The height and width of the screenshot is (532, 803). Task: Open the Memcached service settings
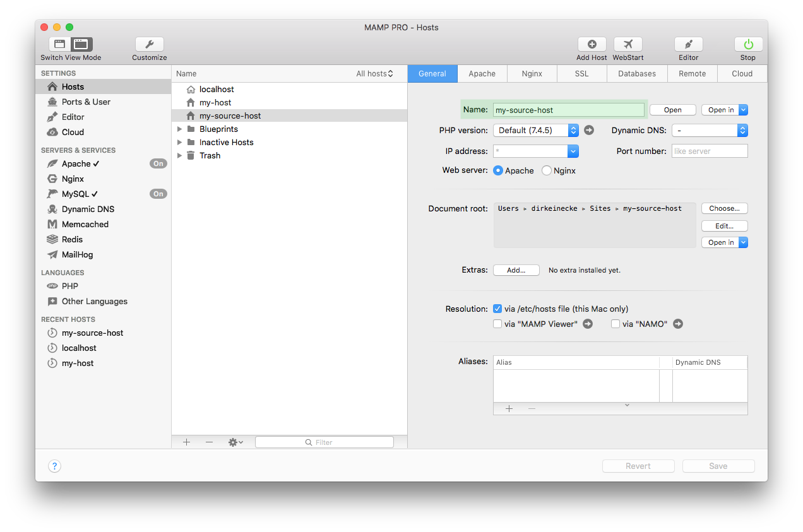[85, 224]
